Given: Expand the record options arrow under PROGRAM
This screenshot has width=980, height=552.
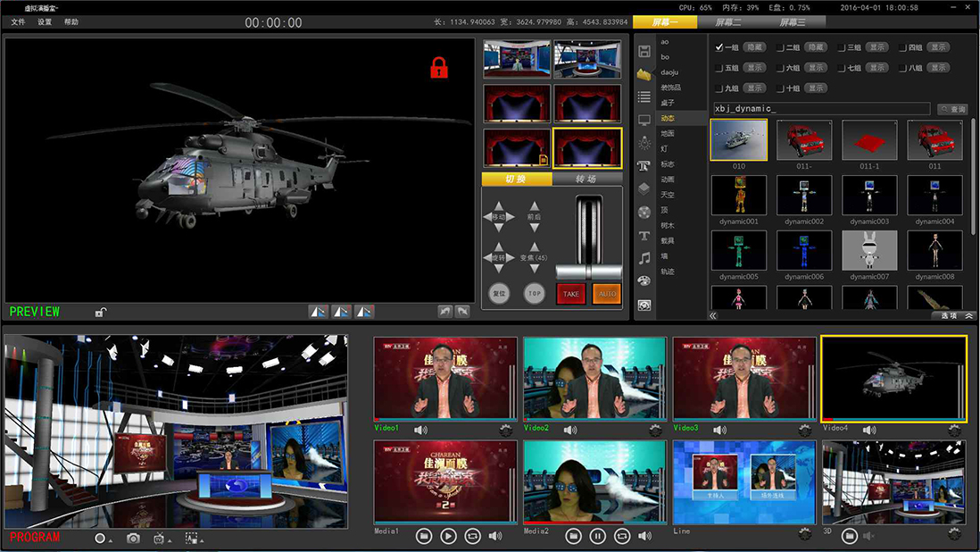Looking at the screenshot, I should pos(111,540).
